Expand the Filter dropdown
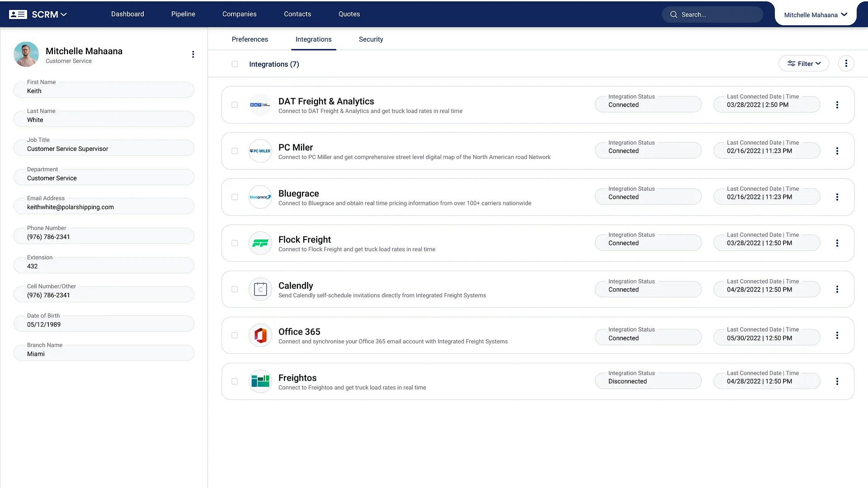This screenshot has width=868, height=488. (x=804, y=63)
